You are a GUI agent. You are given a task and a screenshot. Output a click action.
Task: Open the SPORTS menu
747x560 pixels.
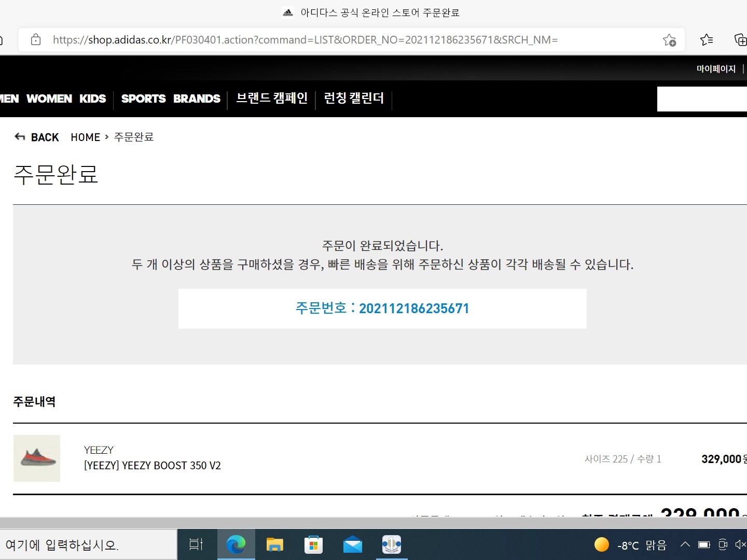144,99
